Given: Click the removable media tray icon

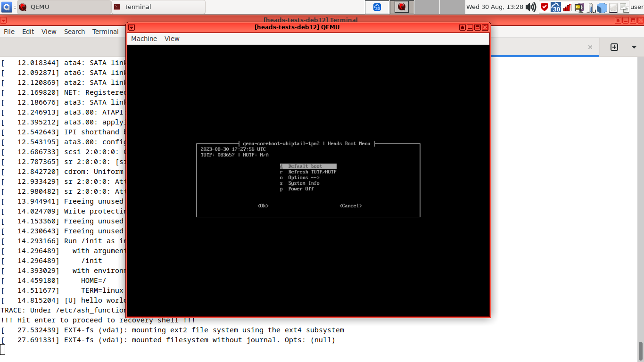Looking at the screenshot, I should click(579, 7).
